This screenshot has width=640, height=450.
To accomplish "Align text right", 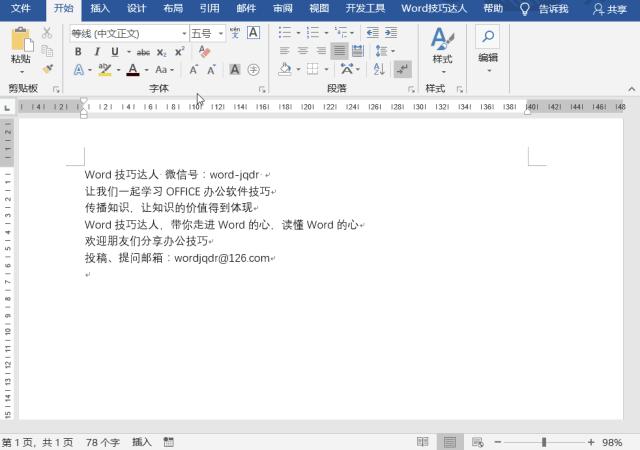I will [321, 51].
